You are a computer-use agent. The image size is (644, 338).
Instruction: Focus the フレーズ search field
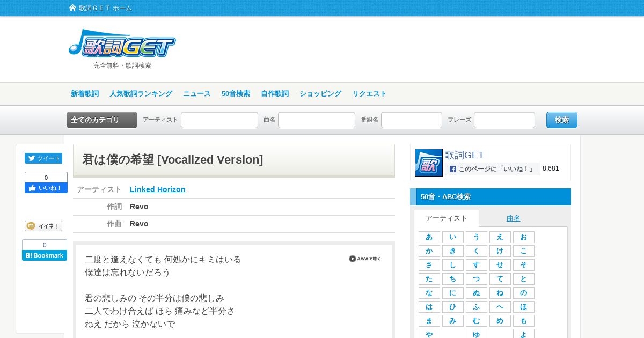504,120
